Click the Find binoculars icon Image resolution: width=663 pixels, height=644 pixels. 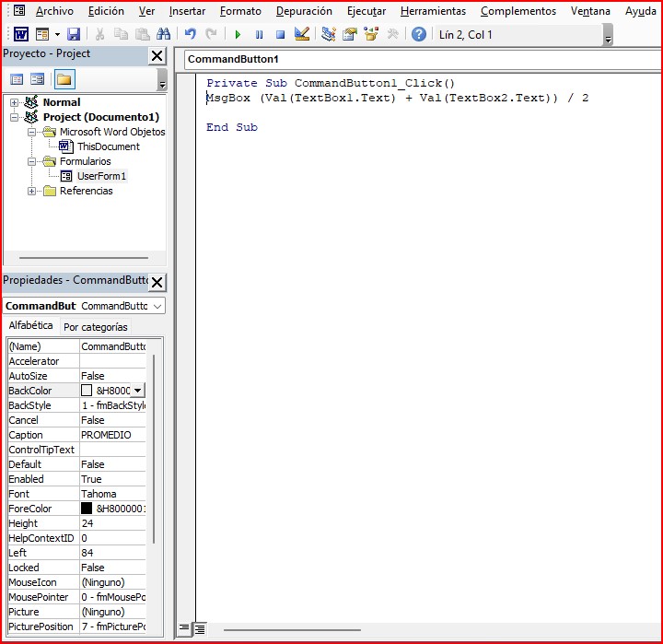coord(164,35)
